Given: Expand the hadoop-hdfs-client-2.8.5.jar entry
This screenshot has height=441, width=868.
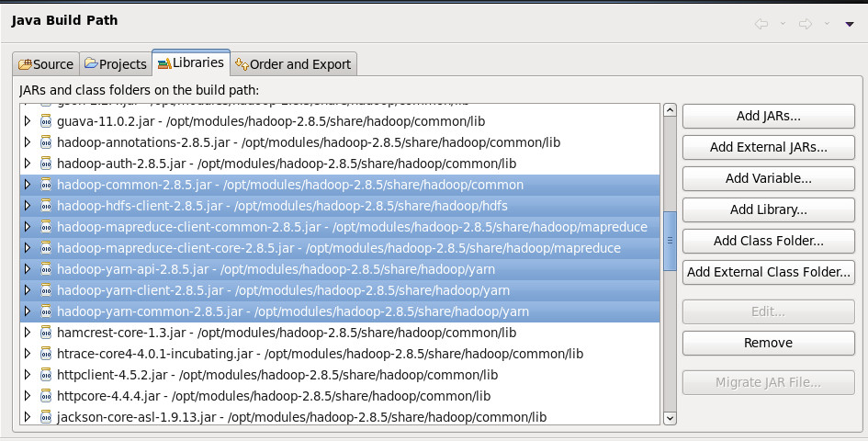Looking at the screenshot, I should pos(28,206).
